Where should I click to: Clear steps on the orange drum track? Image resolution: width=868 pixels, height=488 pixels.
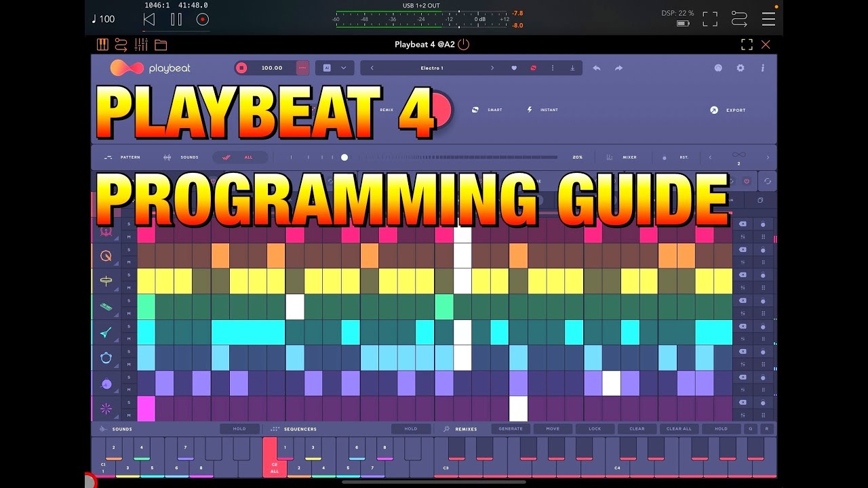[x=743, y=249]
